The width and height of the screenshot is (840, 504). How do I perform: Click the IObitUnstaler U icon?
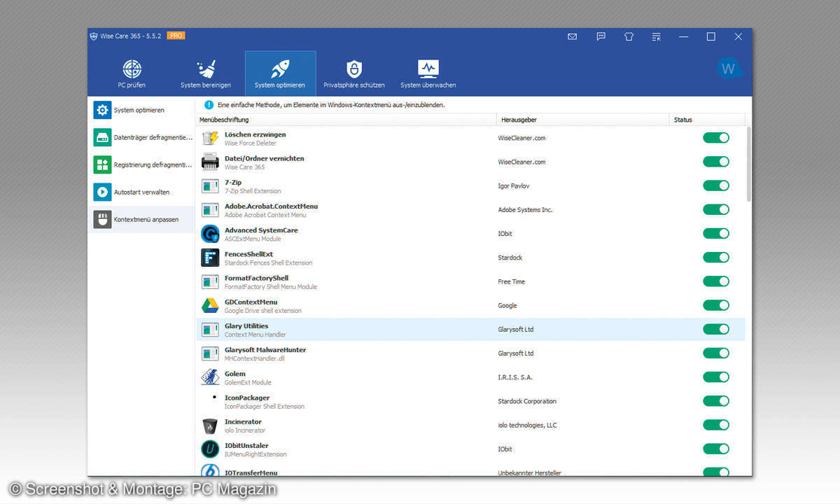point(210,449)
